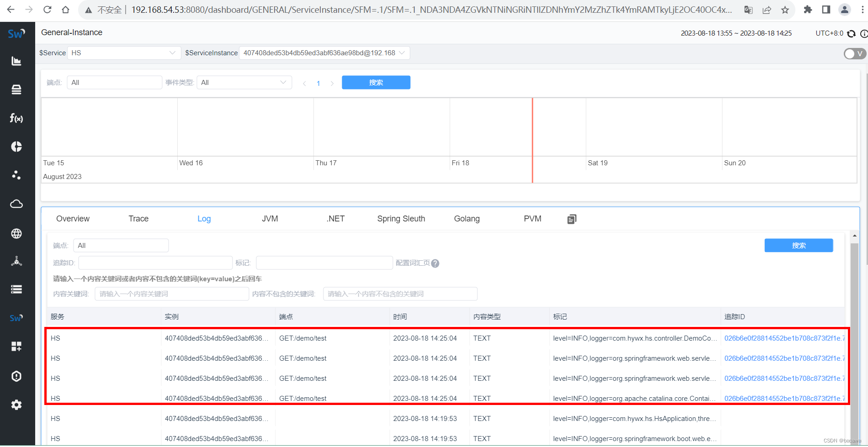Open the browser profile avatar icon

point(844,10)
